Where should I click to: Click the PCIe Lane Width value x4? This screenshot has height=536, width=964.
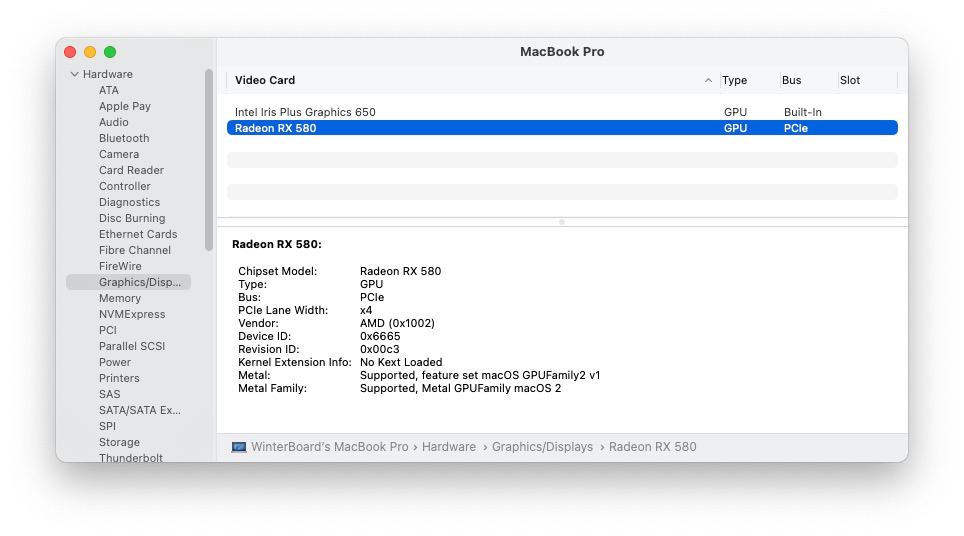pyautogui.click(x=366, y=310)
